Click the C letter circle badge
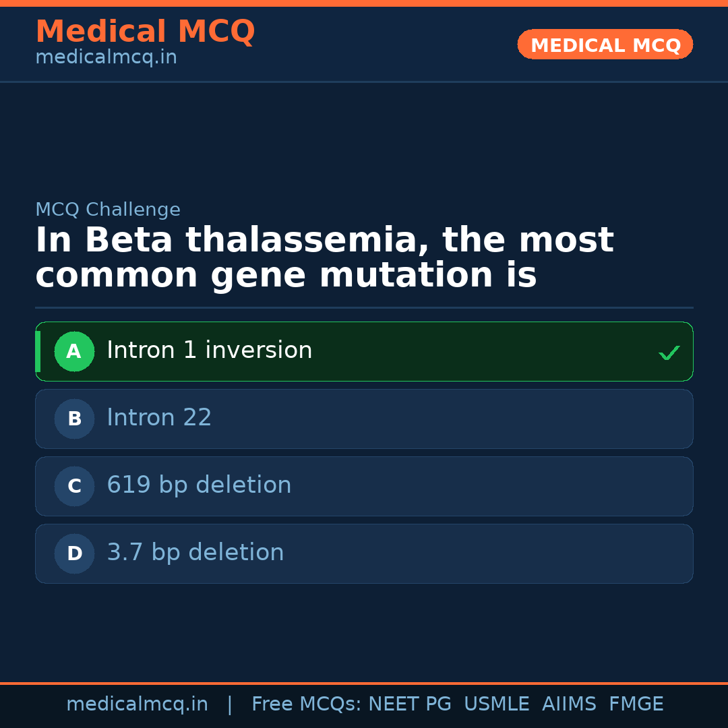Screen dimensions: 728x728 coord(74,486)
